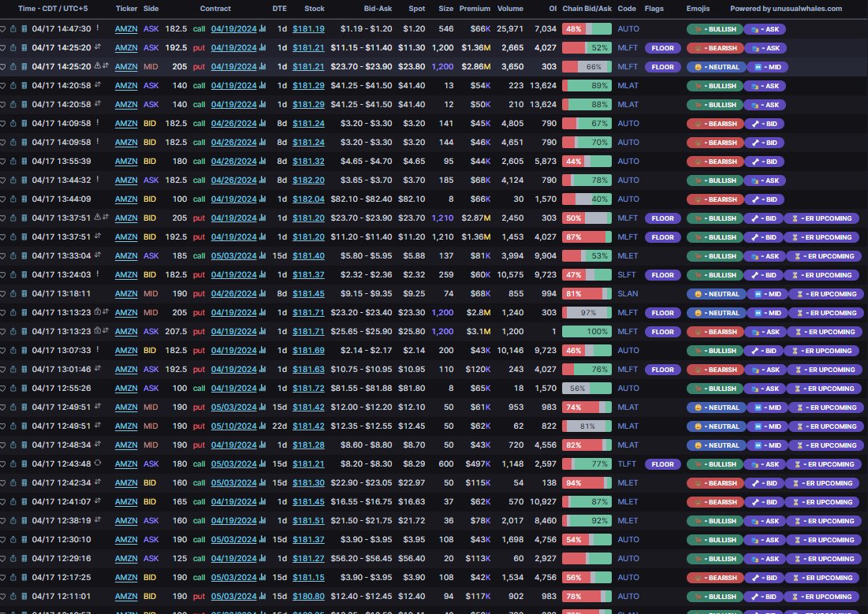The image size is (868, 614).
Task: Open details sheet icon on 13:55:39 row
Action: coord(24,161)
